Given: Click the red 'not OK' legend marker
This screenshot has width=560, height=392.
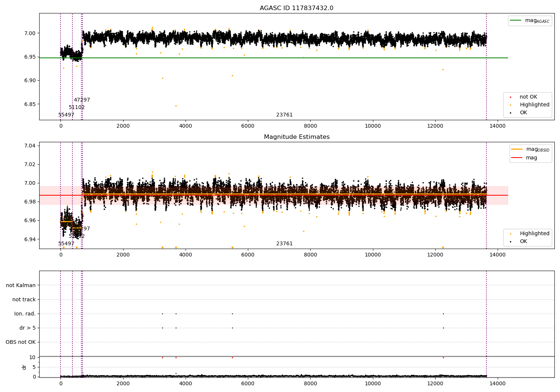Looking at the screenshot, I should click(x=510, y=97).
